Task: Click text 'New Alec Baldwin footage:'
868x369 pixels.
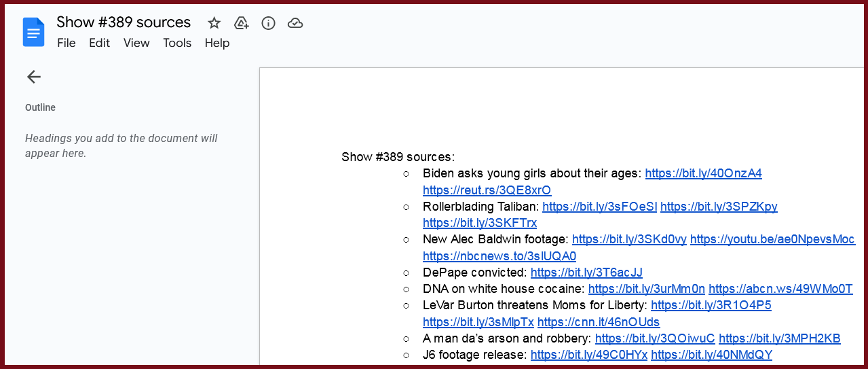Action: [x=496, y=239]
